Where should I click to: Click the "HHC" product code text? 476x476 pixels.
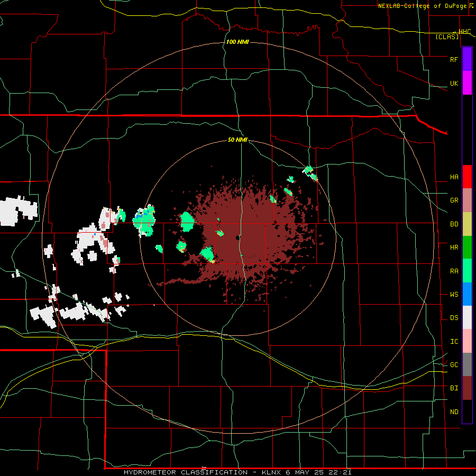464,32
